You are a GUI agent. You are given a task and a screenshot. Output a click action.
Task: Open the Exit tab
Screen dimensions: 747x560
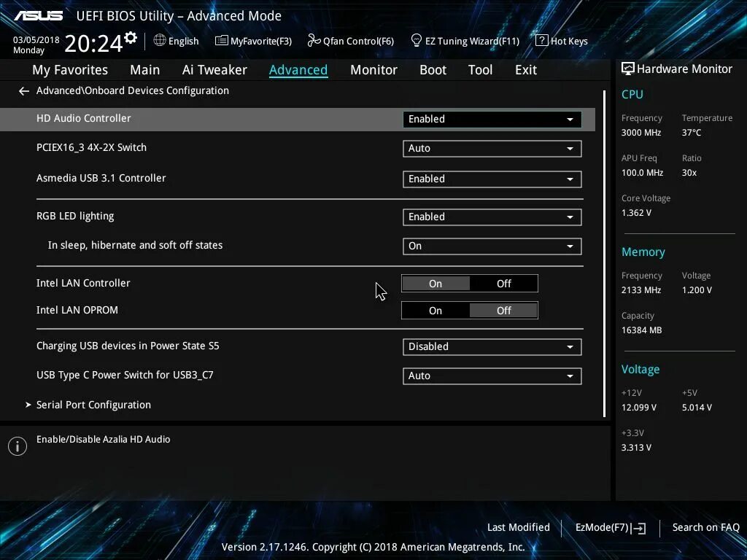point(526,70)
